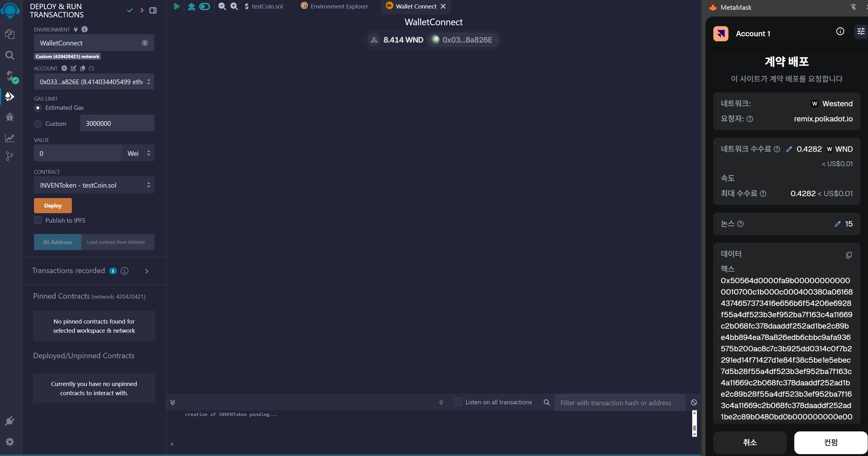
Task: Open the File Explorer sidebar icon
Action: point(10,34)
